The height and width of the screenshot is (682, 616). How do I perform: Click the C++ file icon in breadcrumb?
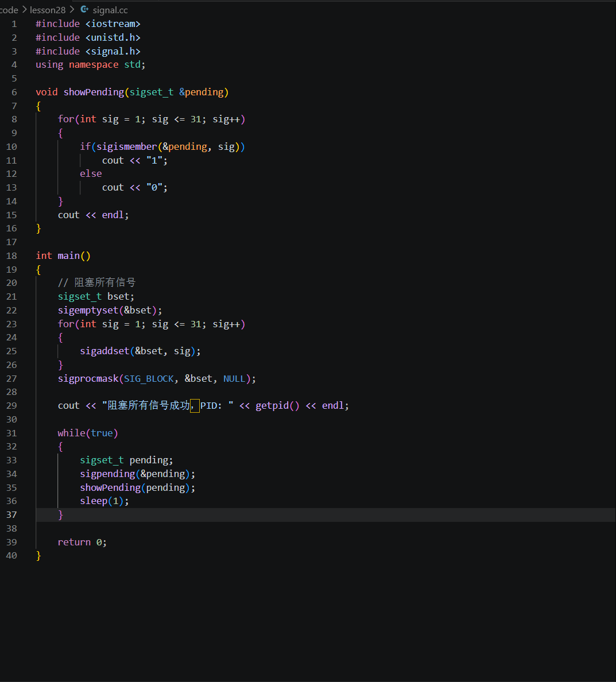point(84,10)
